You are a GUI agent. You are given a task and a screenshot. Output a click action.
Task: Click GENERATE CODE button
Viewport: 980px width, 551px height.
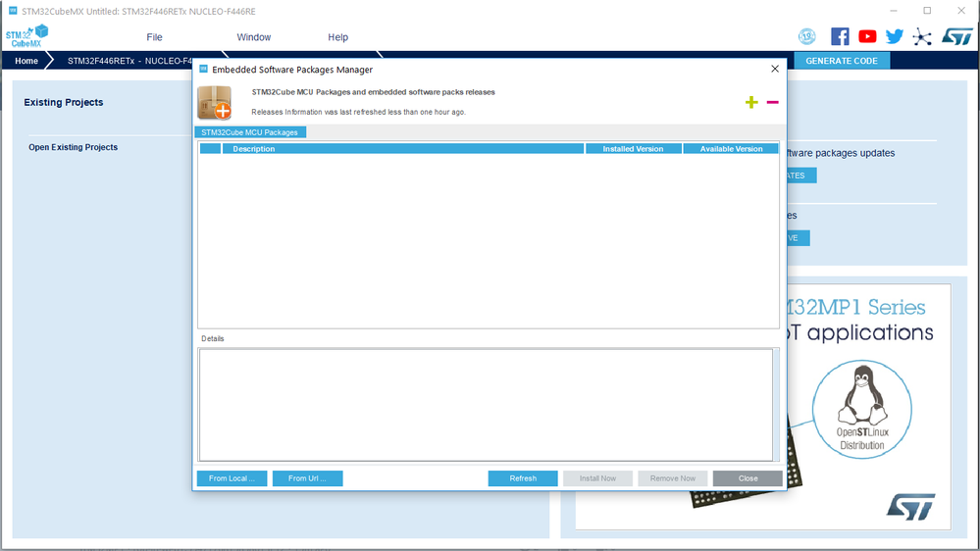842,61
